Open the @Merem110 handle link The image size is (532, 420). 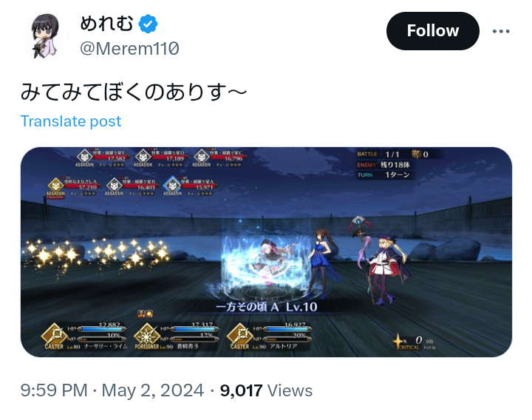(129, 48)
